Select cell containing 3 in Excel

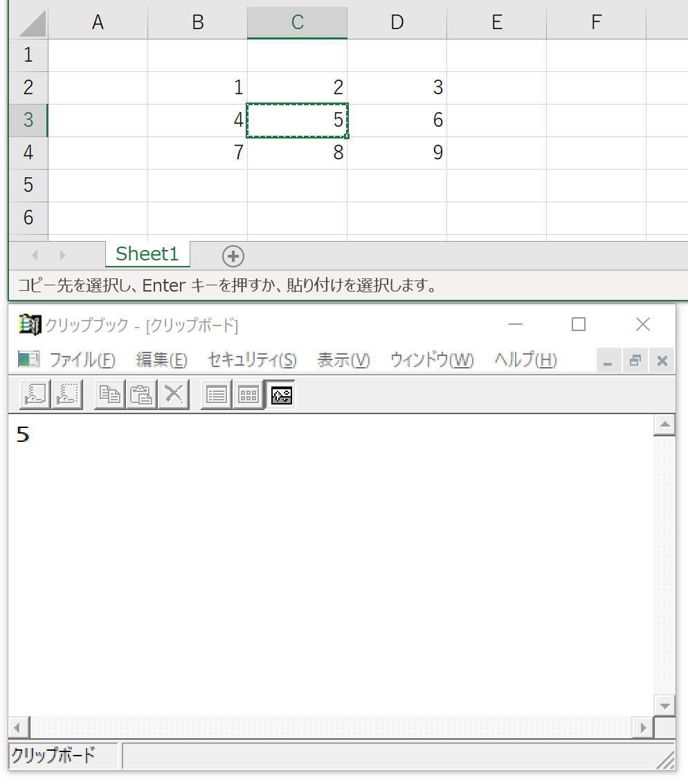[x=397, y=87]
